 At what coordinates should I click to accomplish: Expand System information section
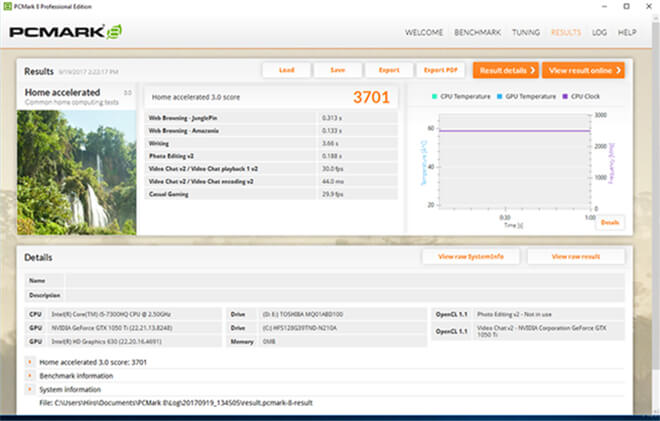(29, 389)
